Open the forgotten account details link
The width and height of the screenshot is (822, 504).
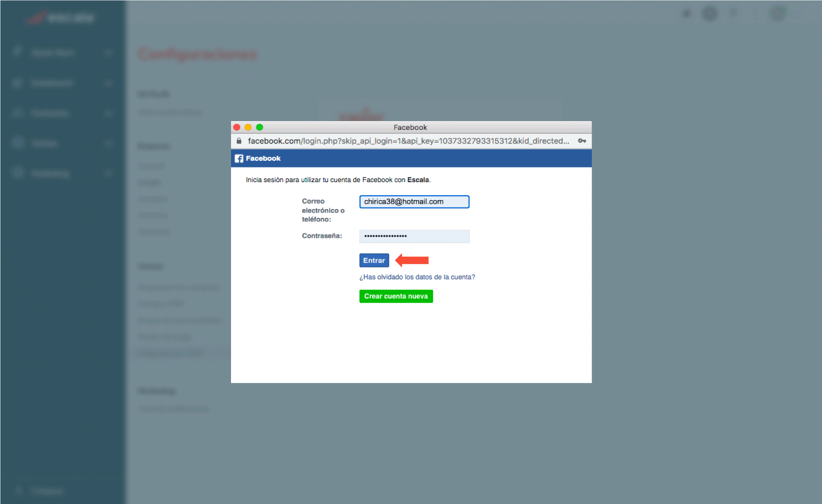pos(417,277)
